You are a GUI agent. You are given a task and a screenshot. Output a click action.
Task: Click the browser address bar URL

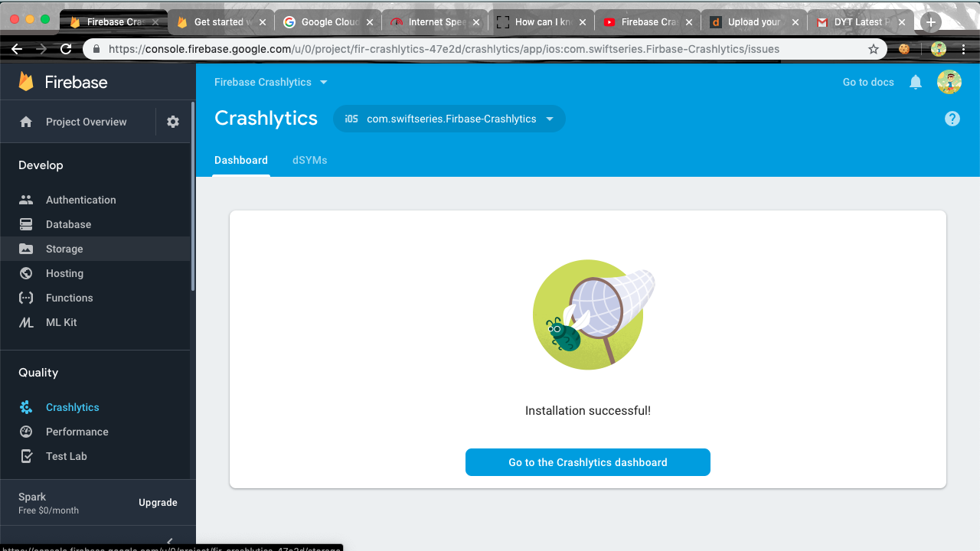point(444,49)
